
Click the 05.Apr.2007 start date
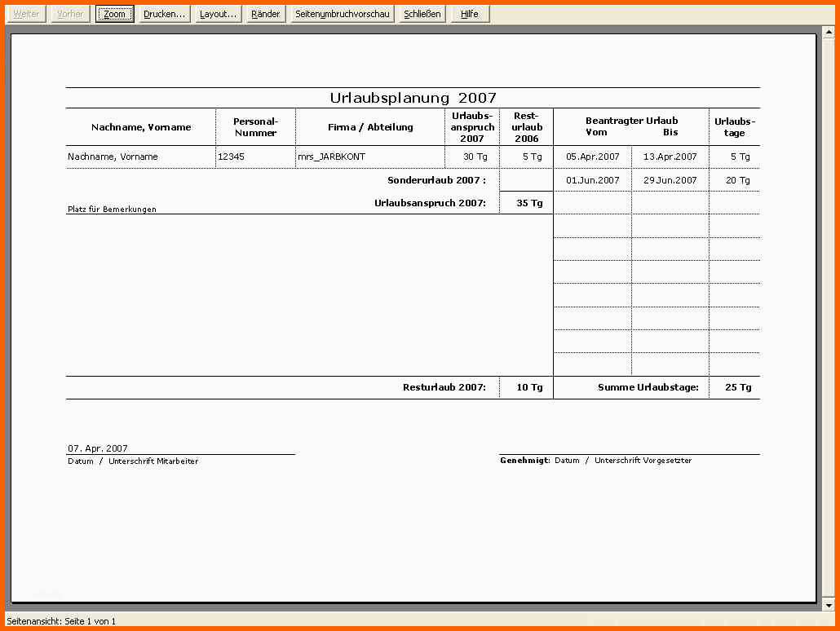(593, 157)
